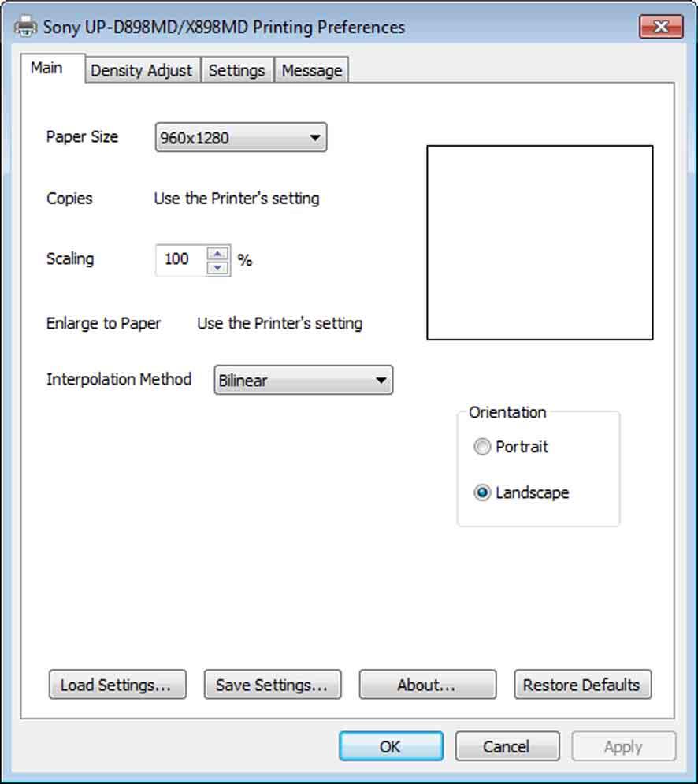The image size is (698, 784).
Task: Click Restore Defaults
Action: click(583, 685)
